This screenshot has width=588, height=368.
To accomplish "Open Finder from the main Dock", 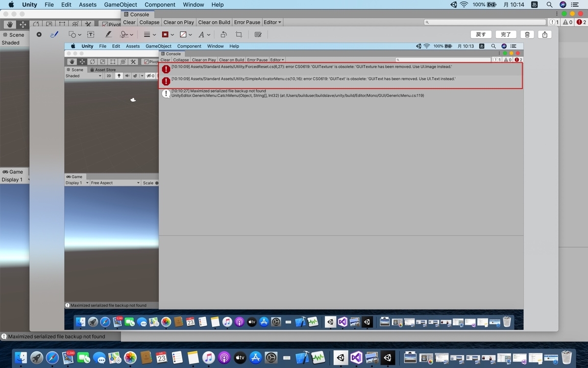I will tap(21, 358).
